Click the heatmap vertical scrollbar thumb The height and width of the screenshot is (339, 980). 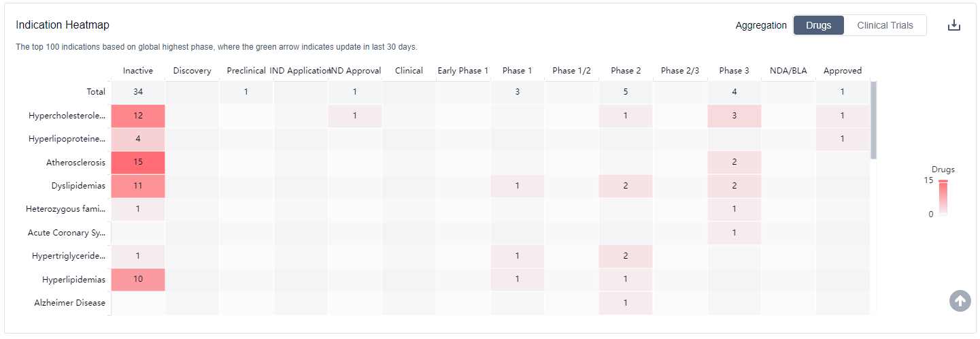pyautogui.click(x=873, y=120)
